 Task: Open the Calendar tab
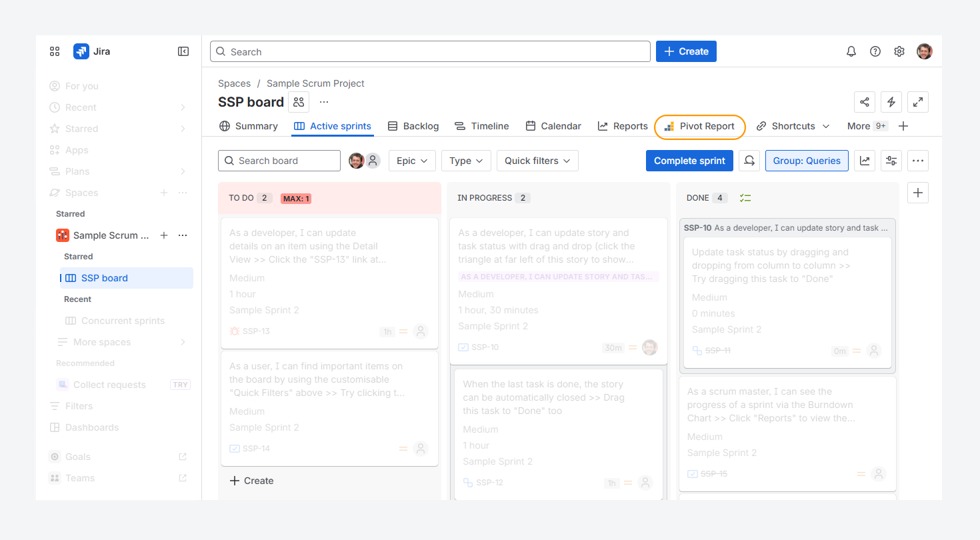(553, 126)
